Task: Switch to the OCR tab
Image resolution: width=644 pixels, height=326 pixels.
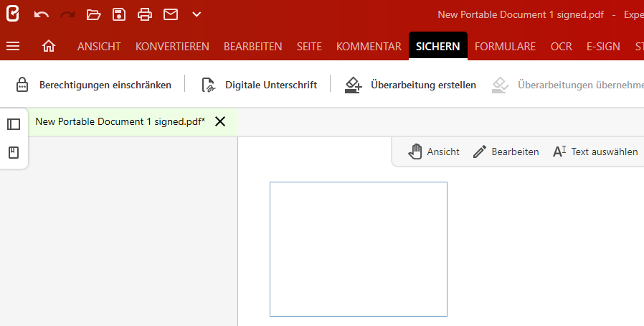Action: coord(561,47)
